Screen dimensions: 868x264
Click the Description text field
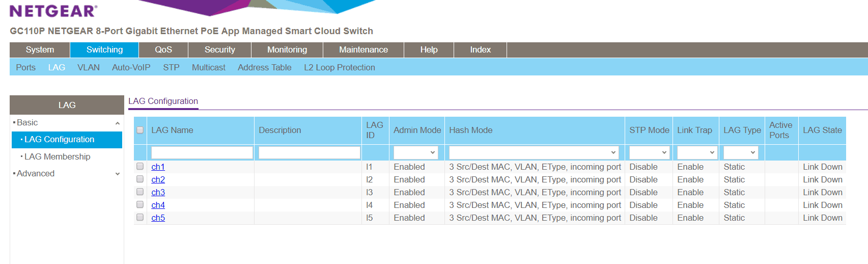[x=309, y=152]
